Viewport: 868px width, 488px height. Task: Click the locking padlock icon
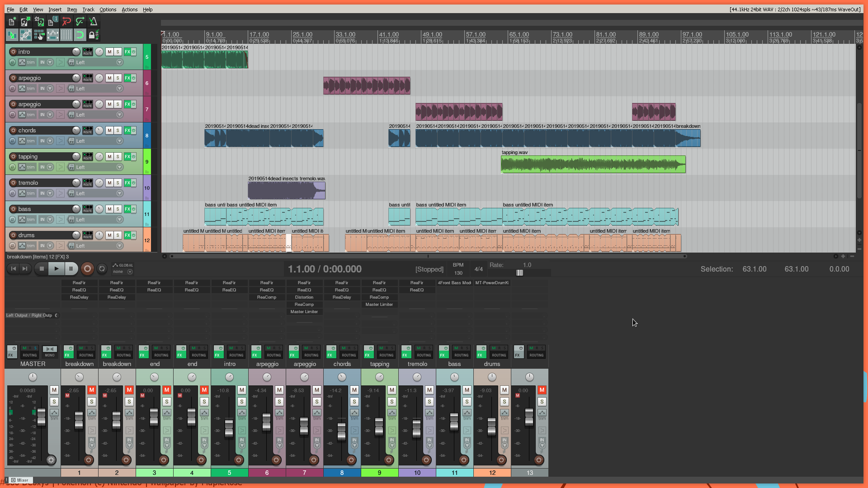point(93,35)
